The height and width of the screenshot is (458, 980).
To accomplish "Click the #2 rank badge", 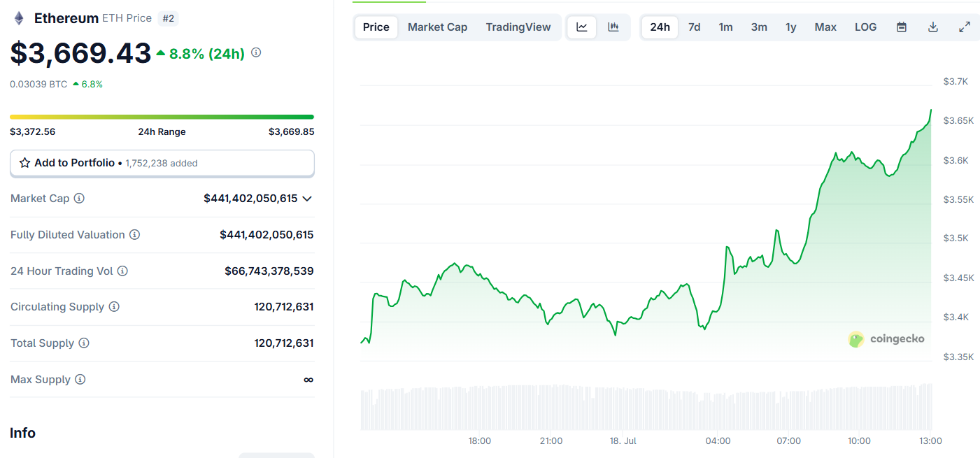I will point(169,19).
